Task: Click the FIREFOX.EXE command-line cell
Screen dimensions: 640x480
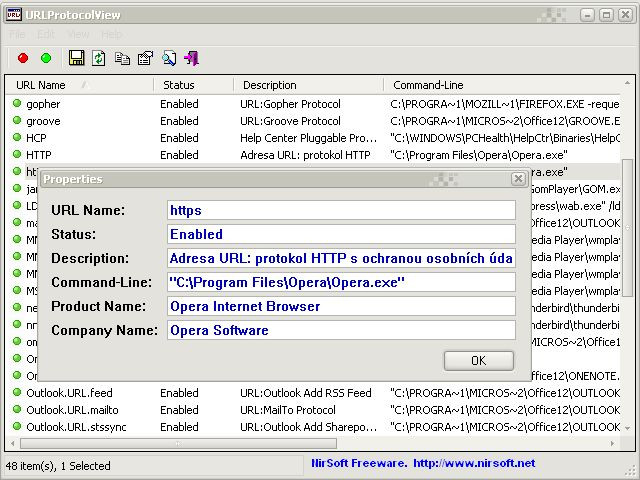Action: pyautogui.click(x=505, y=104)
